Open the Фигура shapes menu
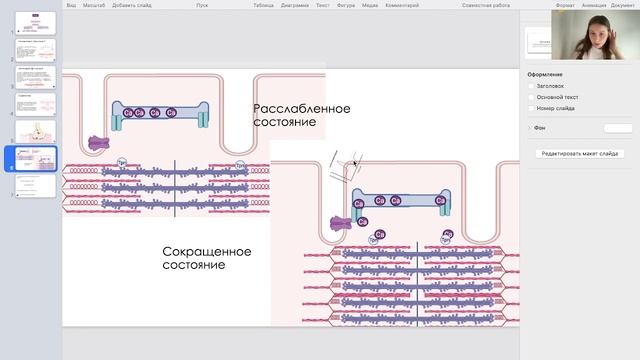Image resolution: width=640 pixels, height=360 pixels. click(346, 5)
